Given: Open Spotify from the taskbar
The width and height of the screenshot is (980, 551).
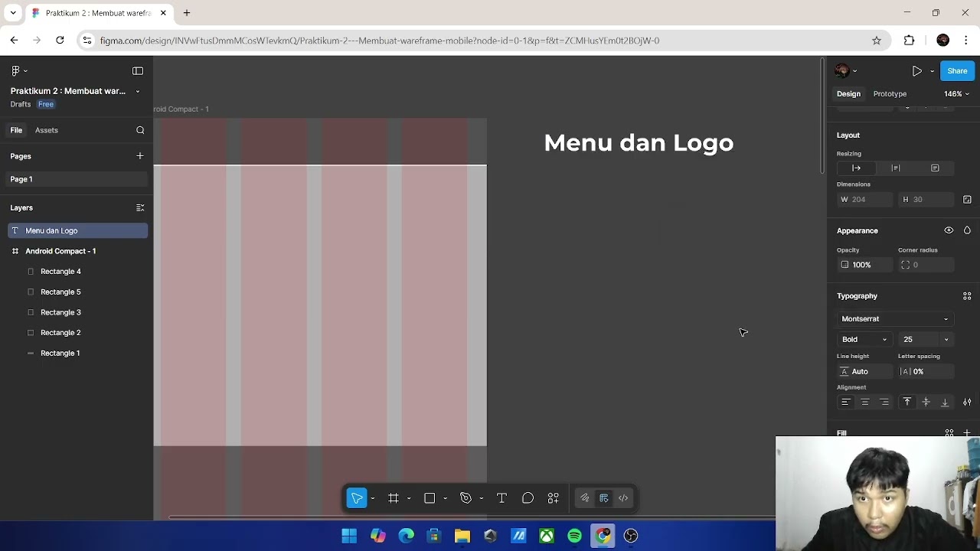Looking at the screenshot, I should click(574, 536).
